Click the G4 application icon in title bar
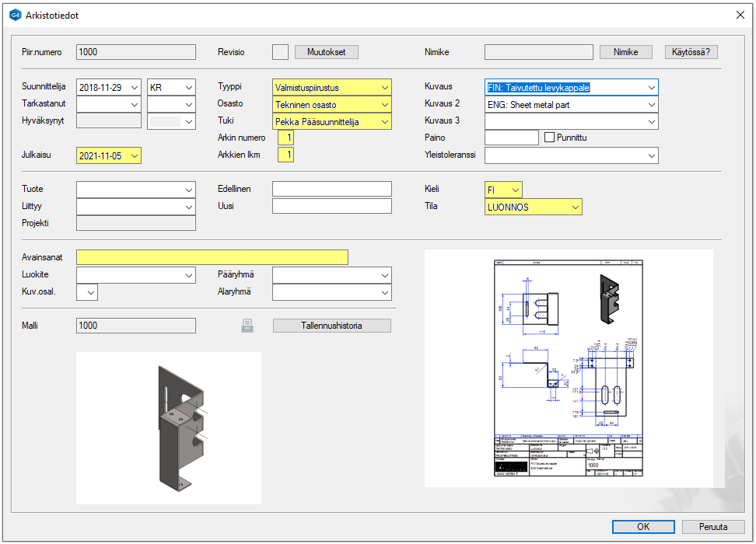Image resolution: width=756 pixels, height=544 pixels. (x=15, y=15)
